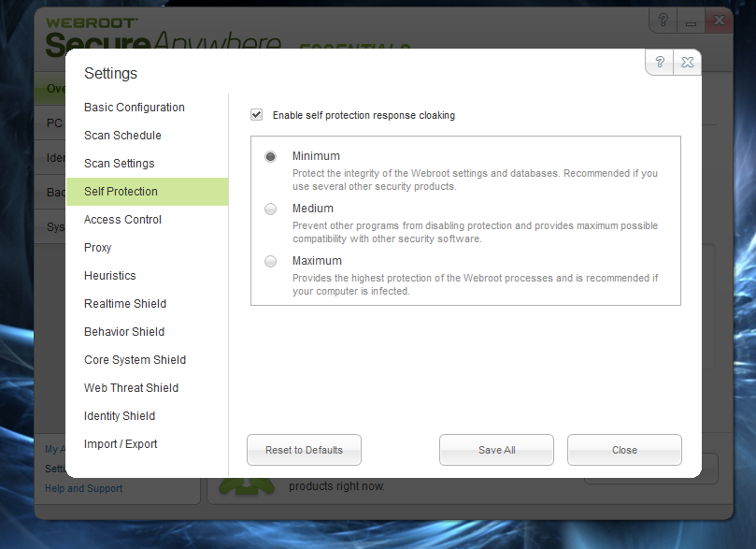This screenshot has height=549, width=756.
Task: Go to Scan Settings section
Action: point(147,164)
